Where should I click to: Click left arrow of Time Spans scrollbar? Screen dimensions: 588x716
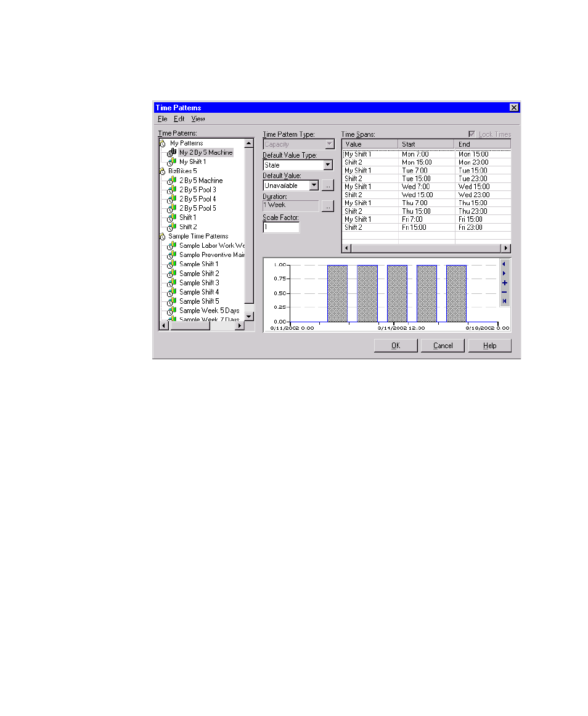tap(347, 248)
